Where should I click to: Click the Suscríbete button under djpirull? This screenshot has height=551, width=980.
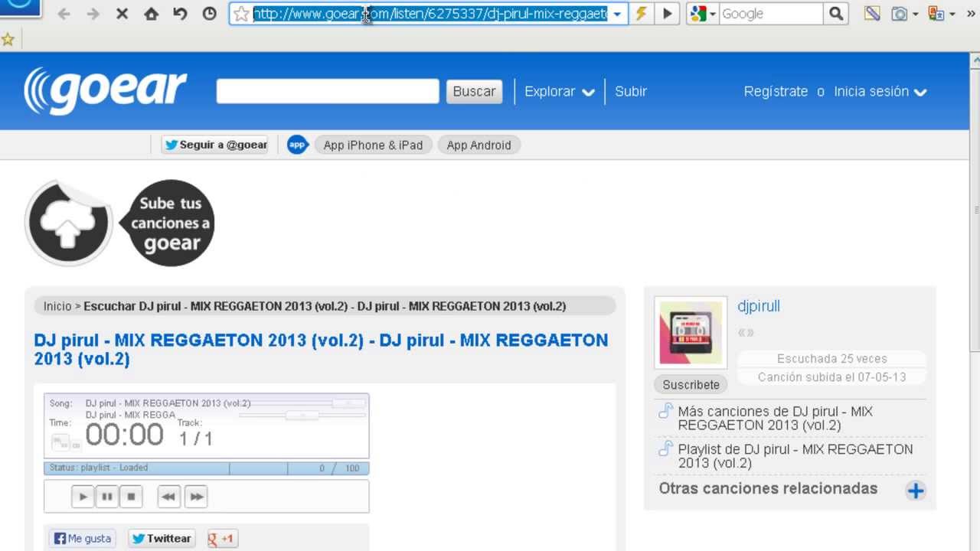691,384
